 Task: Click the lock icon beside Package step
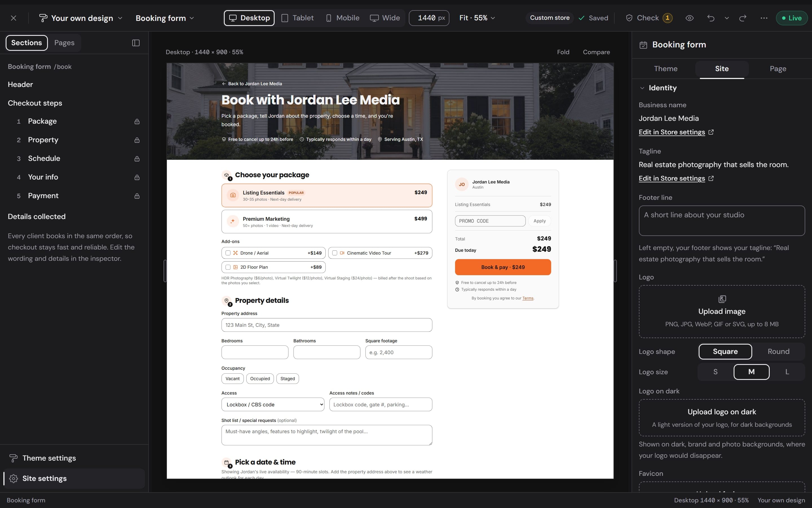click(x=137, y=121)
